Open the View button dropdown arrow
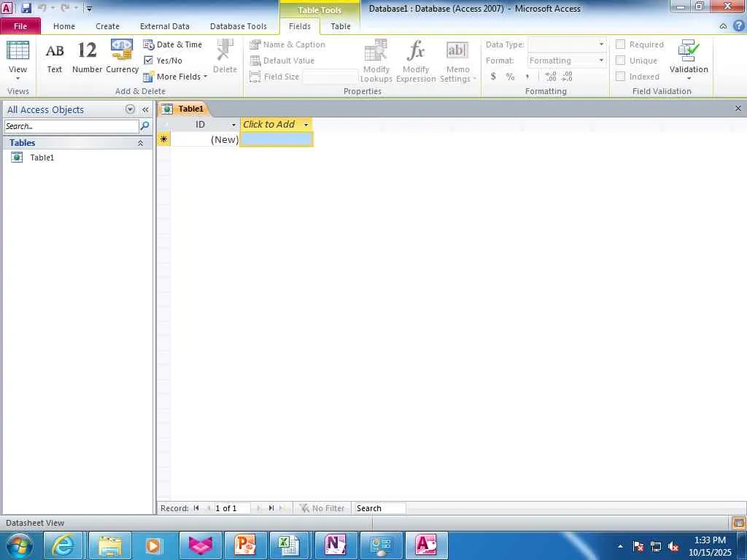Screen dimensions: 747x560 point(18,79)
